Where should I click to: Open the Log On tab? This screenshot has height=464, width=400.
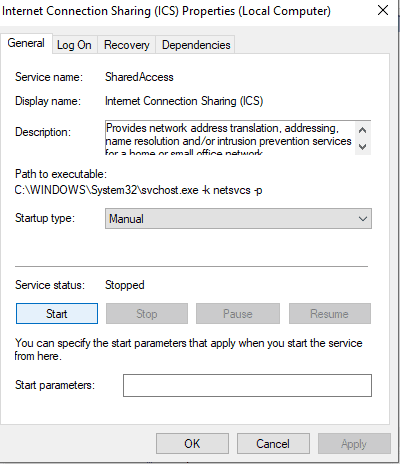click(74, 45)
